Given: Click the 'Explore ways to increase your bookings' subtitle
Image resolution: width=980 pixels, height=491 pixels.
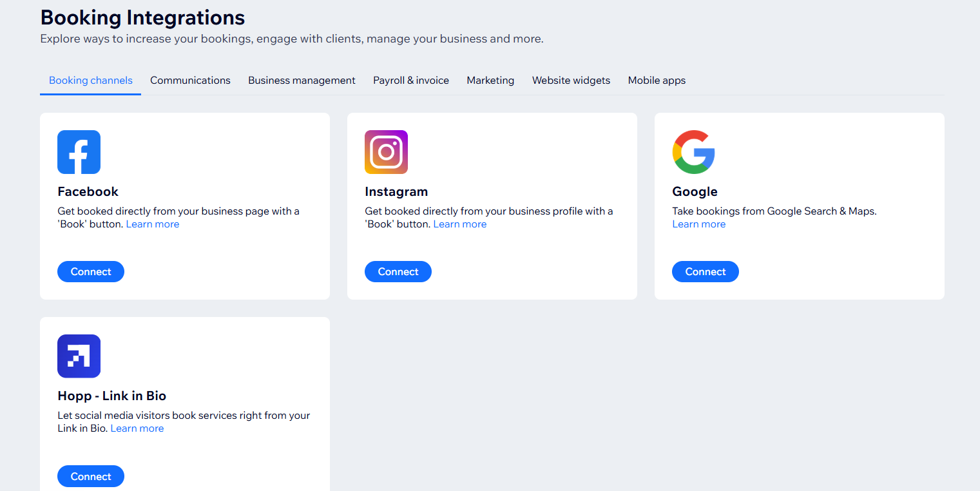Looking at the screenshot, I should [x=292, y=39].
